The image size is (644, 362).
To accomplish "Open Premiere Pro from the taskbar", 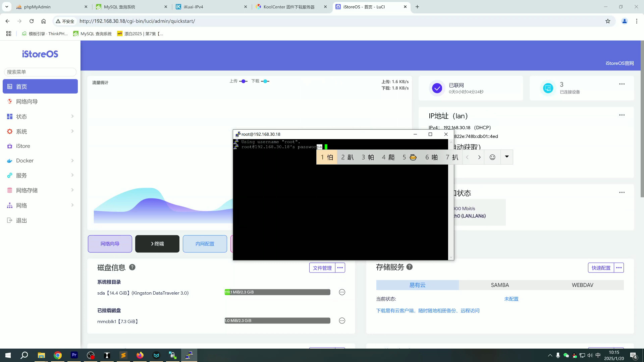I will point(74,355).
